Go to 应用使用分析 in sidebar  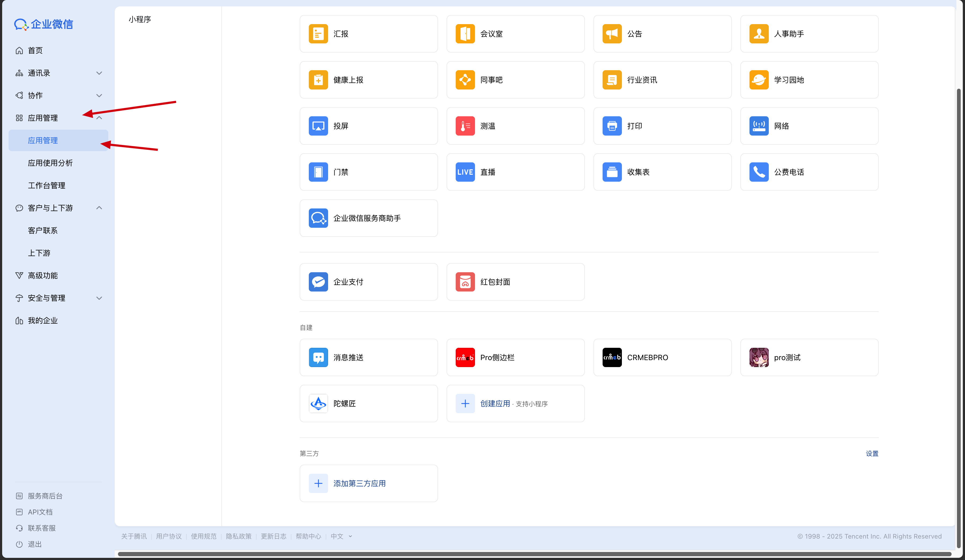[x=50, y=163]
